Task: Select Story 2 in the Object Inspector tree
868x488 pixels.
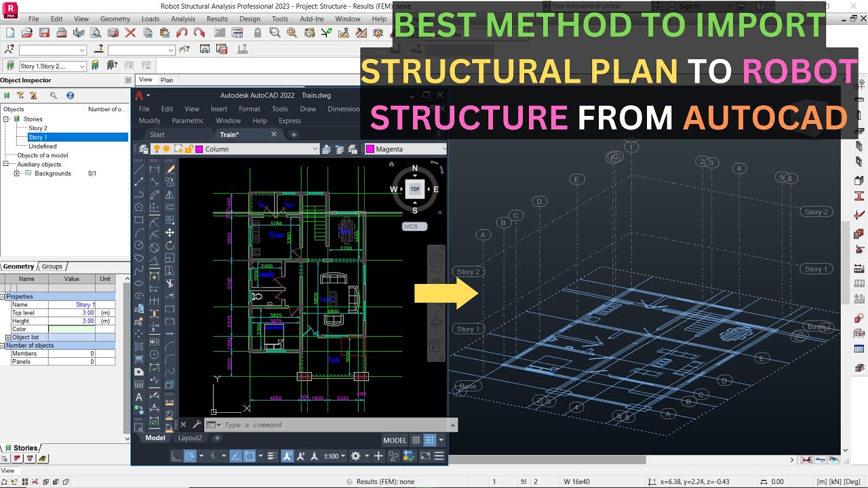Action: coord(38,128)
